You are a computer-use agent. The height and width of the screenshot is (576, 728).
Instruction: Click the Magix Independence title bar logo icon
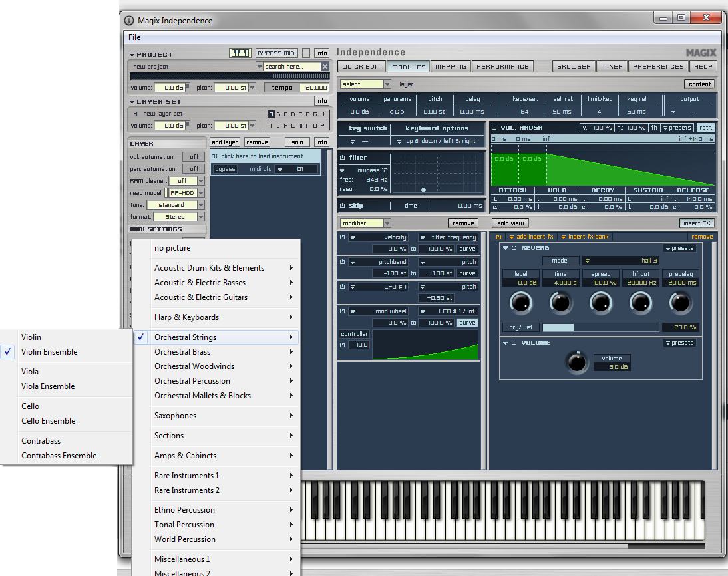(x=129, y=21)
